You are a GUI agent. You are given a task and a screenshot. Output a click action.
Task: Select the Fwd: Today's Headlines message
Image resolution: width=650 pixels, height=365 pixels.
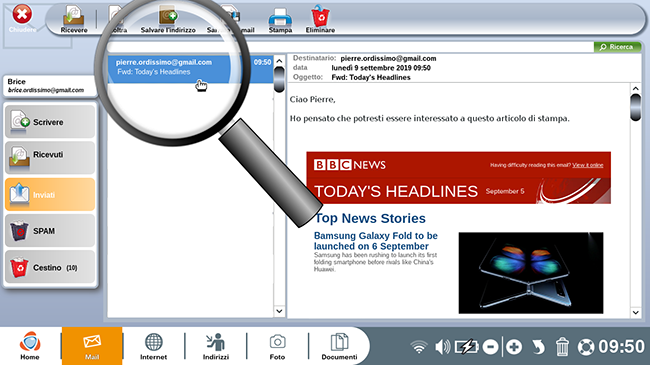coord(190,67)
